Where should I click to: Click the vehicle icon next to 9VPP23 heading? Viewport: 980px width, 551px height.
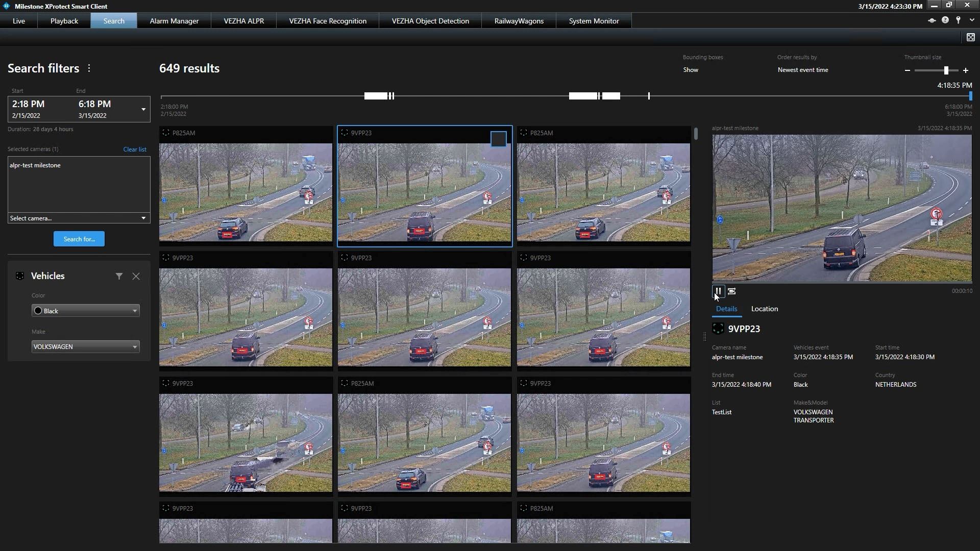718,329
